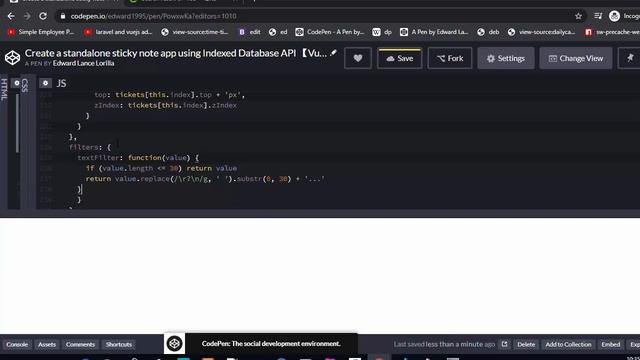Open the JS editor settings gear

(x=45, y=83)
